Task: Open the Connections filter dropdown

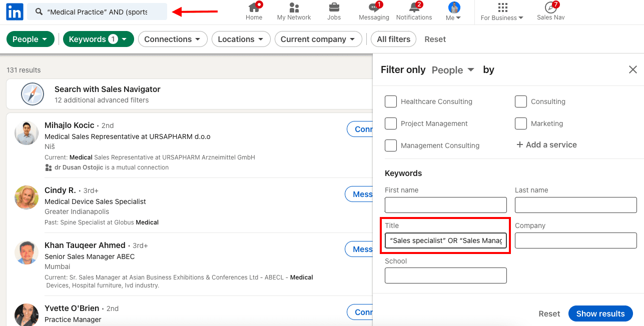Action: coord(173,39)
